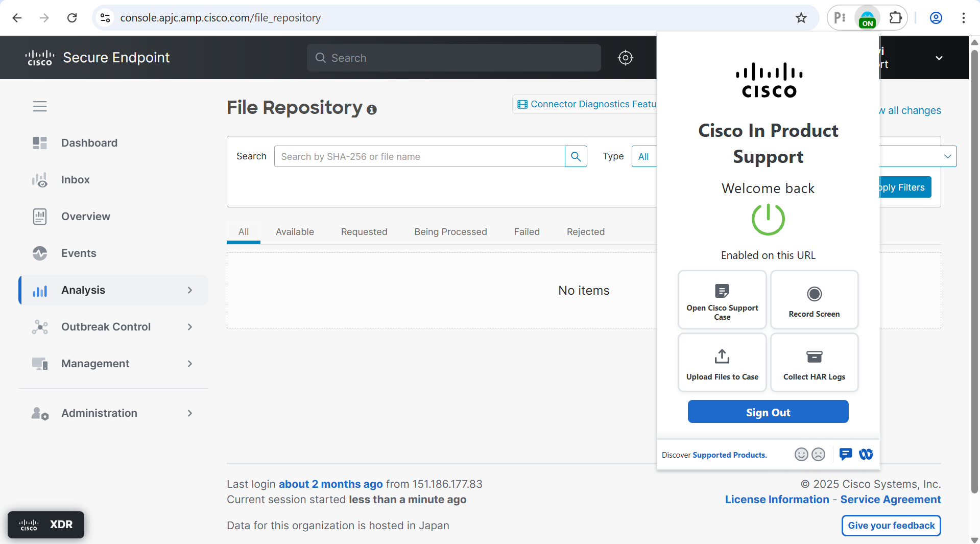Screen dimensions: 980x544
Task: Select the Available tab
Action: [x=295, y=232]
